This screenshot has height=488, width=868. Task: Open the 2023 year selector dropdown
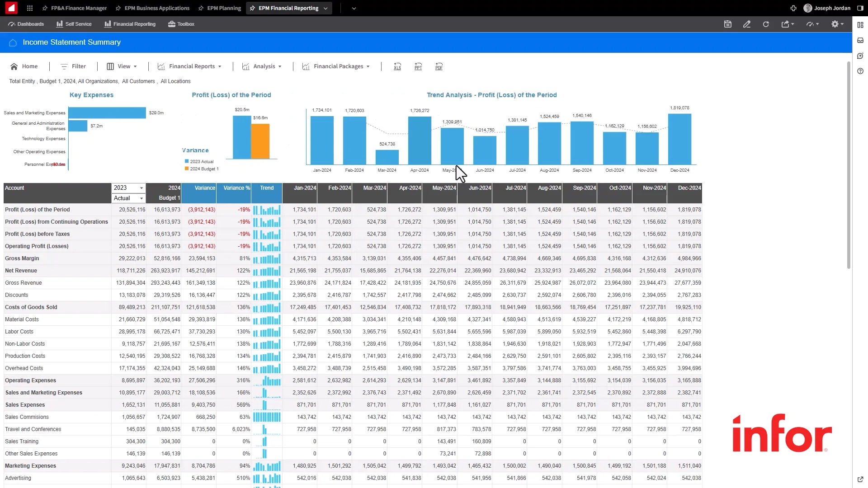coord(141,188)
